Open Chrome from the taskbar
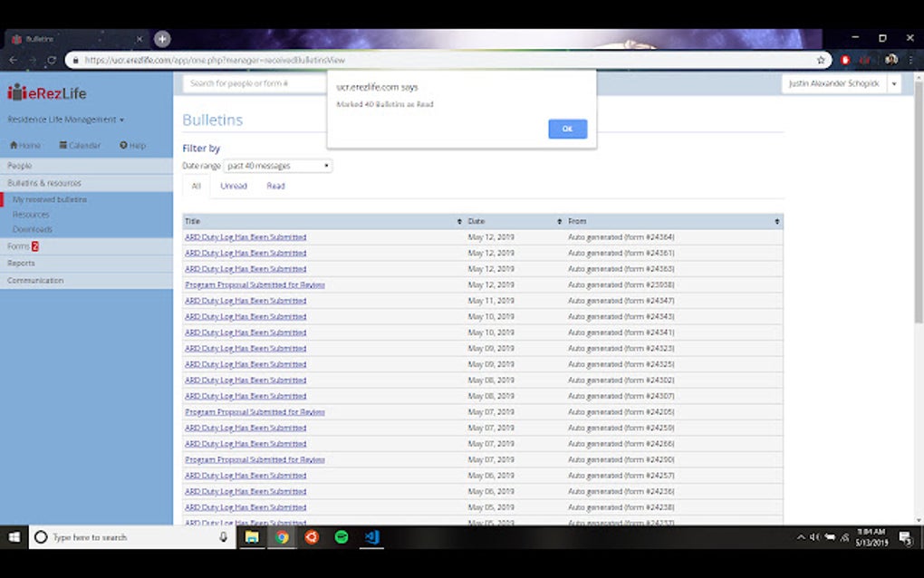The image size is (924, 578). (282, 537)
